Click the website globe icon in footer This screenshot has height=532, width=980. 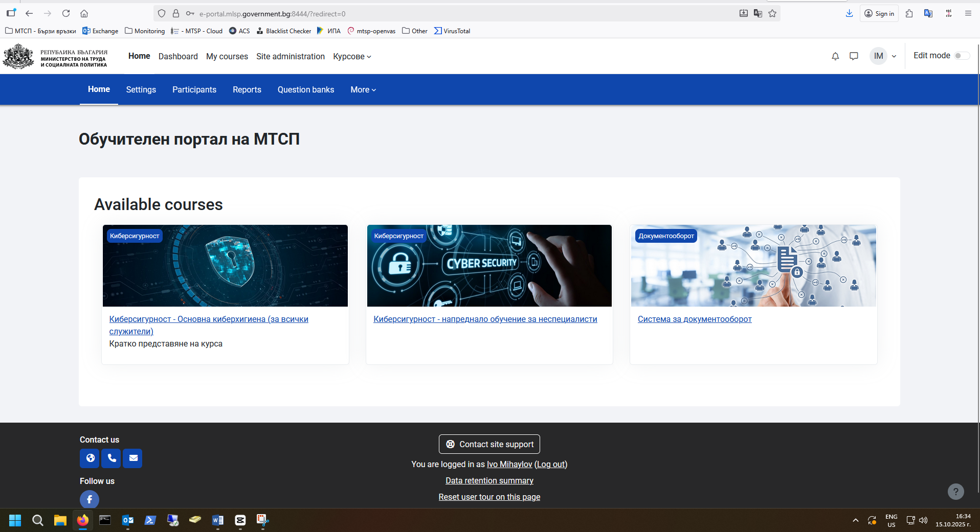[90, 458]
